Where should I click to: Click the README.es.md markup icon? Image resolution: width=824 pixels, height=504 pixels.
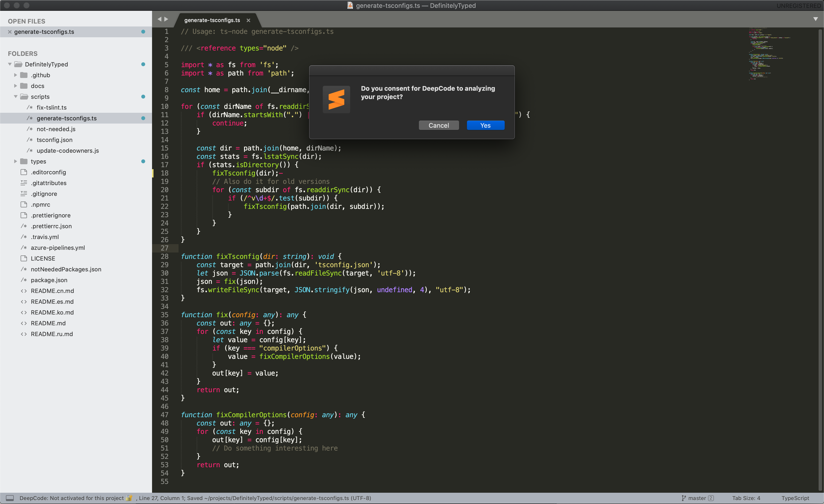coord(24,302)
